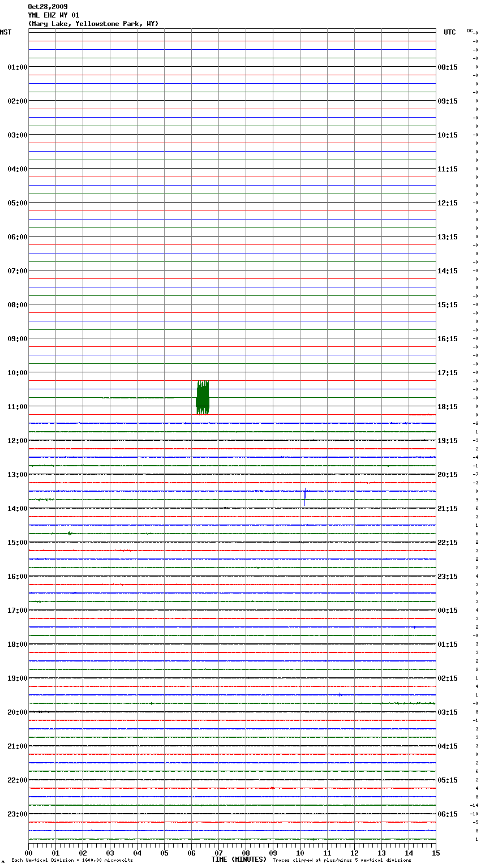The width and height of the screenshot is (481, 868).
Task: Click the vertical division 1600.00 microvolts note
Action: pyautogui.click(x=72, y=861)
